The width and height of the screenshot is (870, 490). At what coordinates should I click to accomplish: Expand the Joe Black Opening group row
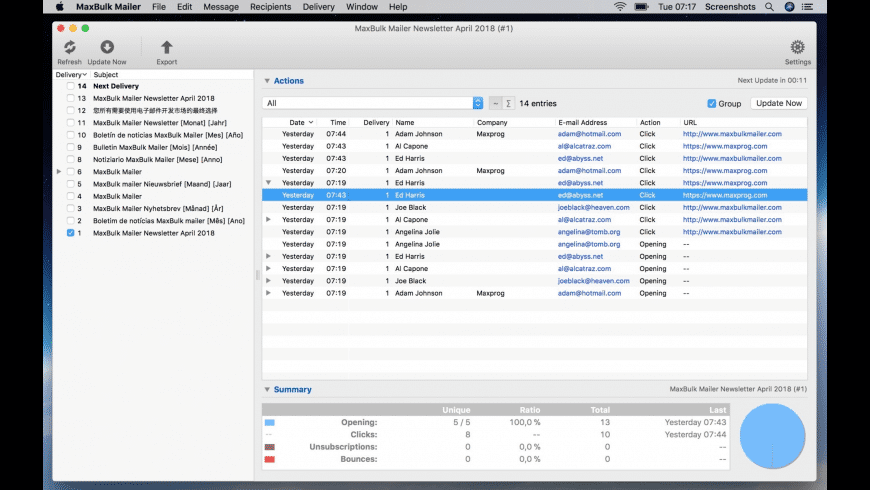[x=268, y=281]
